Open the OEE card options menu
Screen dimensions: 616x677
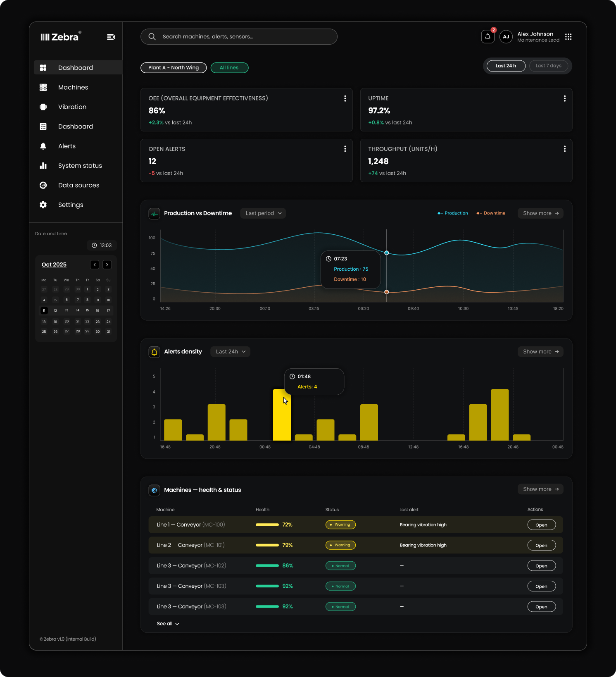point(345,98)
